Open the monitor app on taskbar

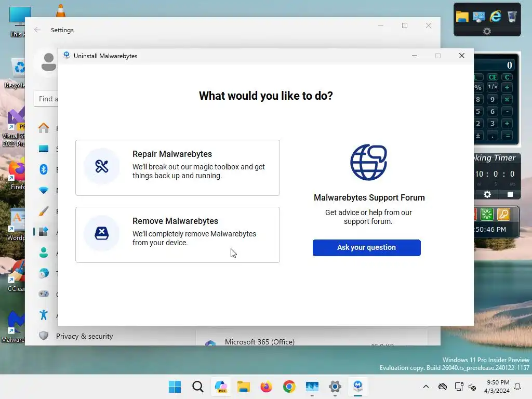(312, 387)
